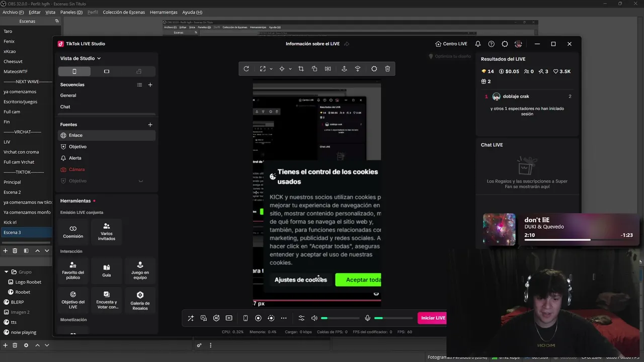Image resolution: width=644 pixels, height=362 pixels.
Task: Open the AI tool icon in the bottom bar
Action: pyautogui.click(x=216, y=318)
